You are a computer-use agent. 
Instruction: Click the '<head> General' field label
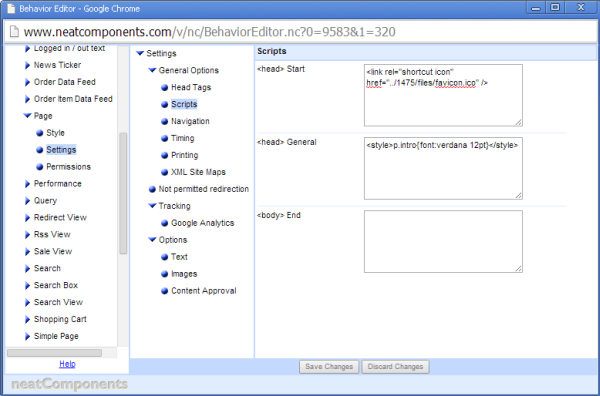[287, 142]
